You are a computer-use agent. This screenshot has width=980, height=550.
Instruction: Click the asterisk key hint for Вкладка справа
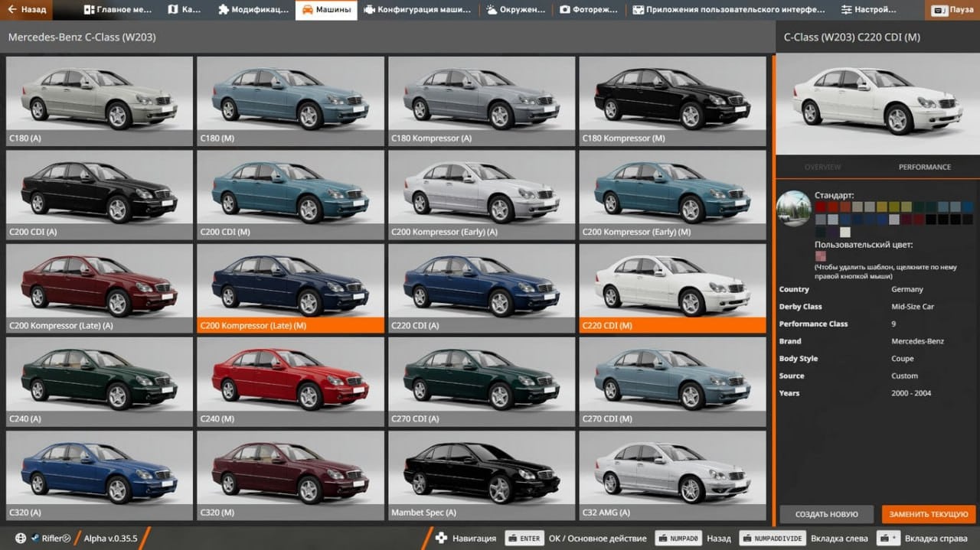(x=887, y=538)
